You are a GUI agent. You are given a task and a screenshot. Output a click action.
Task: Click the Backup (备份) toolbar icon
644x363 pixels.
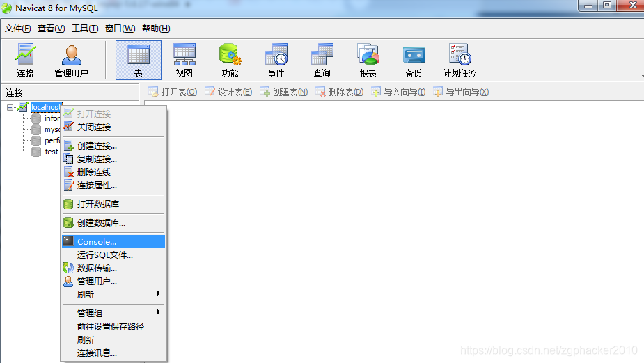(414, 60)
